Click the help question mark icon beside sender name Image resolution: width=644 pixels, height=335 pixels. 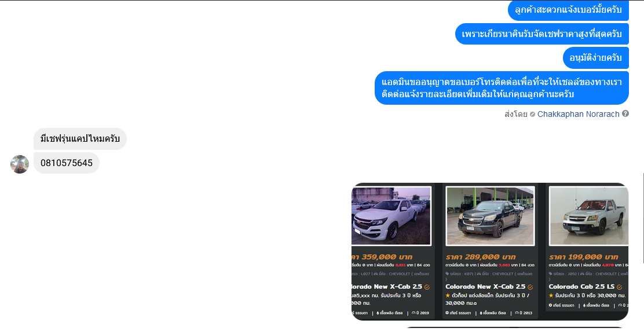[x=625, y=114]
